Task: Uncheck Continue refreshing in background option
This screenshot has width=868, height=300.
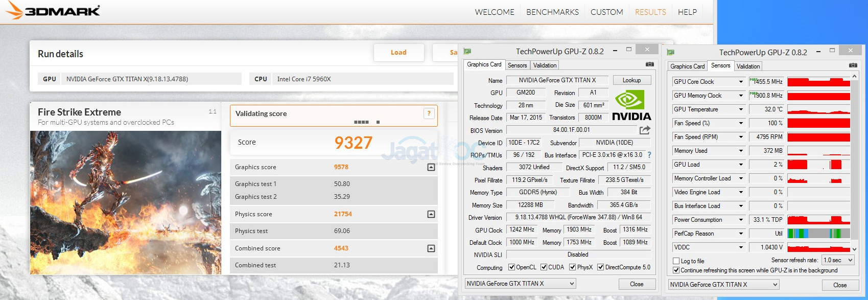Action: (676, 270)
